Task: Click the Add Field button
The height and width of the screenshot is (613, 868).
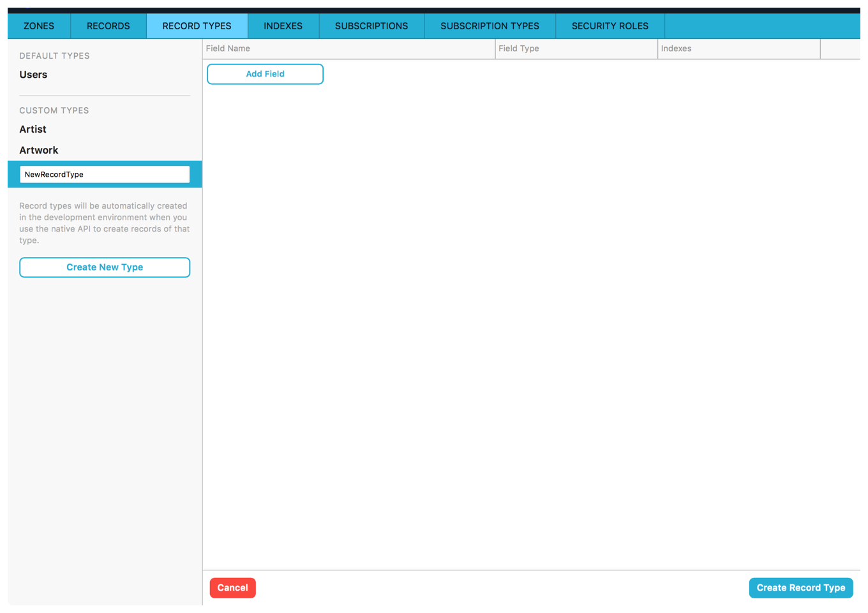Action: (x=265, y=74)
